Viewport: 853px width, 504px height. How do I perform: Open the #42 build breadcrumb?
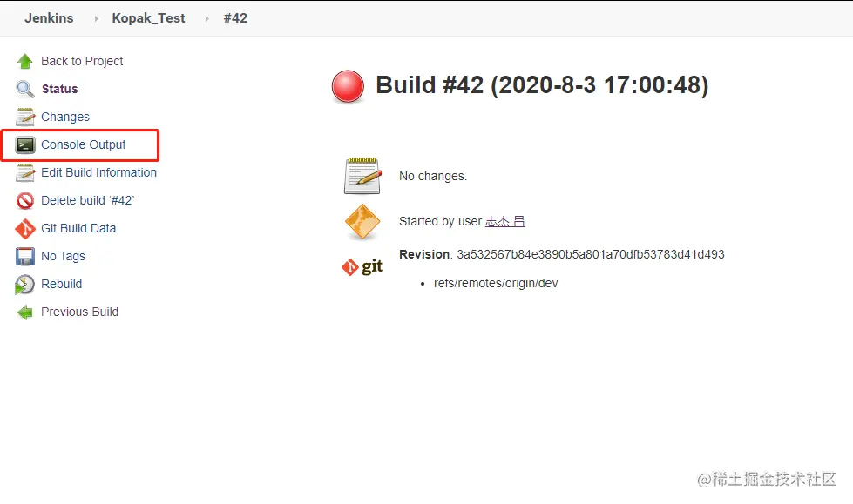click(x=235, y=18)
